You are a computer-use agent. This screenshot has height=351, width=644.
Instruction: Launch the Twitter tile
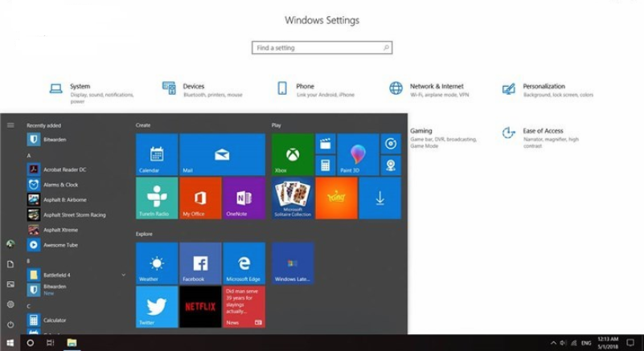157,306
